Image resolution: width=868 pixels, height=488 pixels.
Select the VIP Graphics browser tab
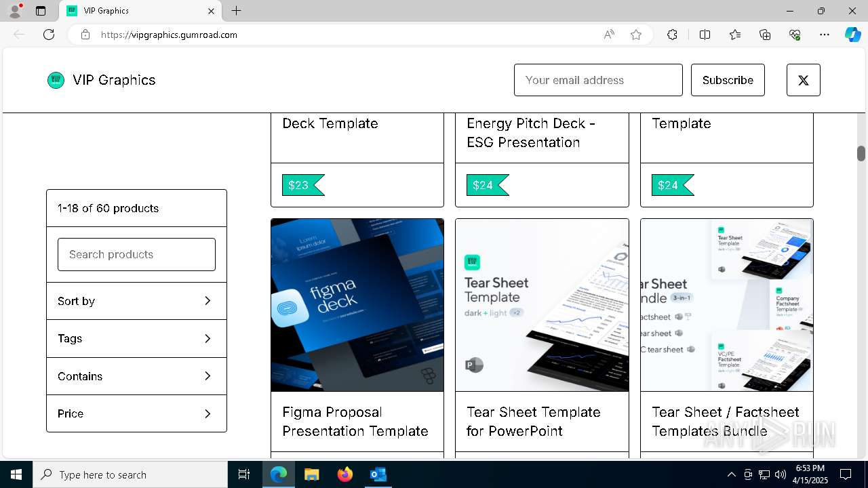[x=140, y=11]
